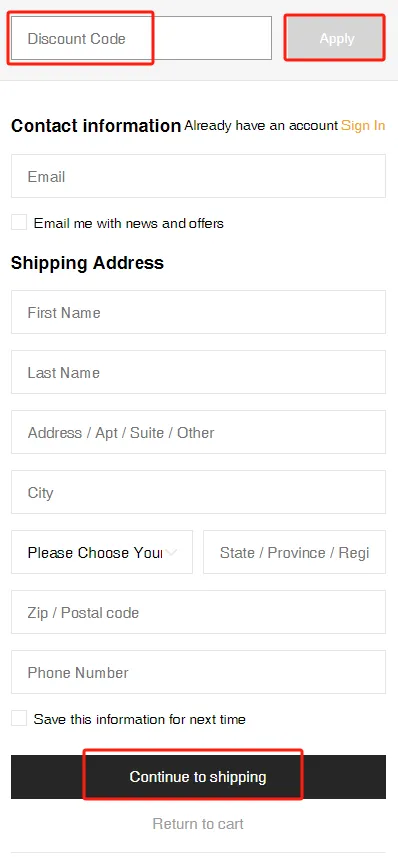This screenshot has width=398, height=857.
Task: Focus the Zip / Postal code field
Action: (198, 612)
